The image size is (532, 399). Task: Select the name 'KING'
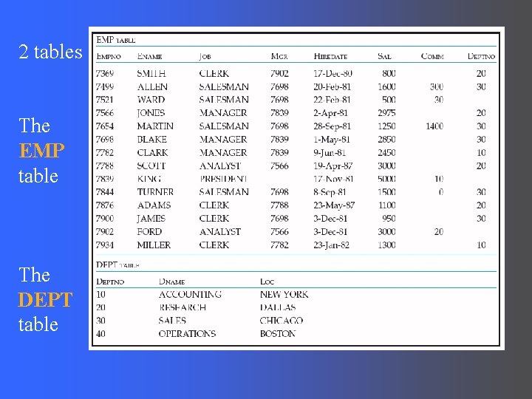(x=149, y=179)
